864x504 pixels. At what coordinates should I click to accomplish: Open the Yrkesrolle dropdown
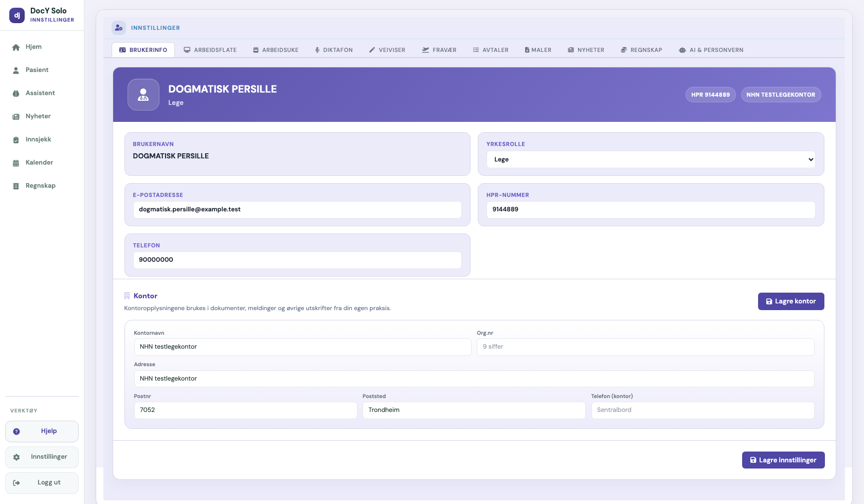point(651,159)
